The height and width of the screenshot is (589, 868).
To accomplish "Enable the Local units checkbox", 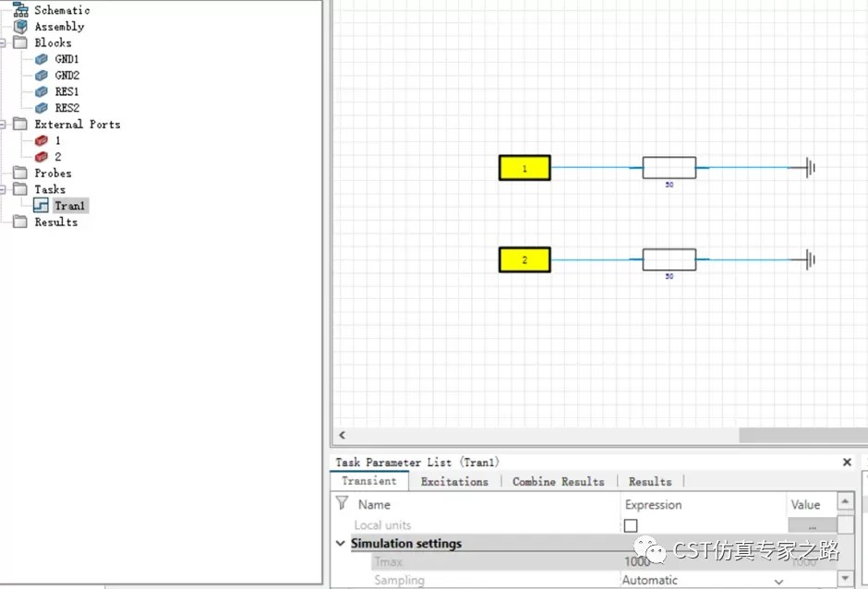I will point(632,523).
